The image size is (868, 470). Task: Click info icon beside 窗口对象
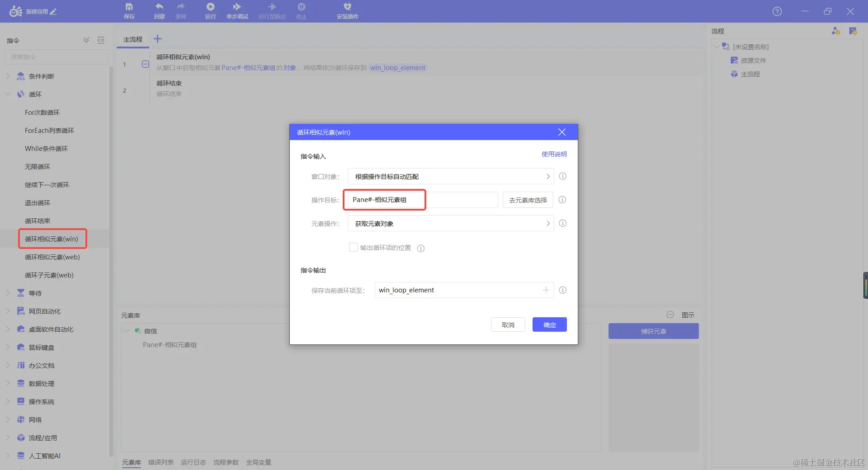coord(562,176)
